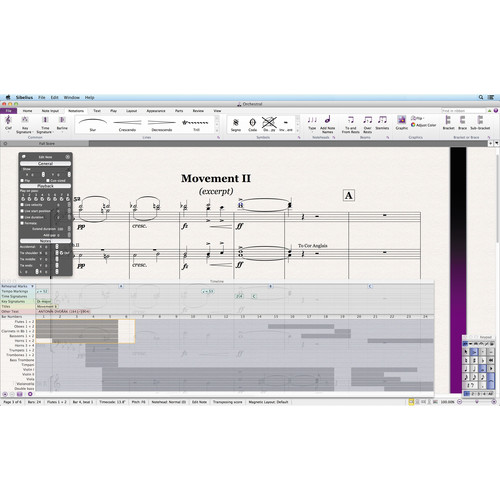Click Beam Over Rests icon
Viewport: 500px width, 500px height.
coord(367,124)
